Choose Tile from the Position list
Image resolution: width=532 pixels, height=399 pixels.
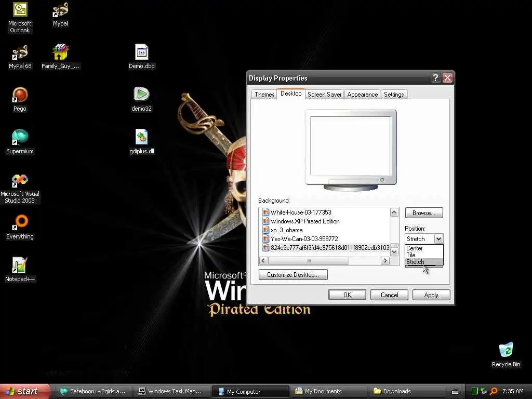pos(424,255)
